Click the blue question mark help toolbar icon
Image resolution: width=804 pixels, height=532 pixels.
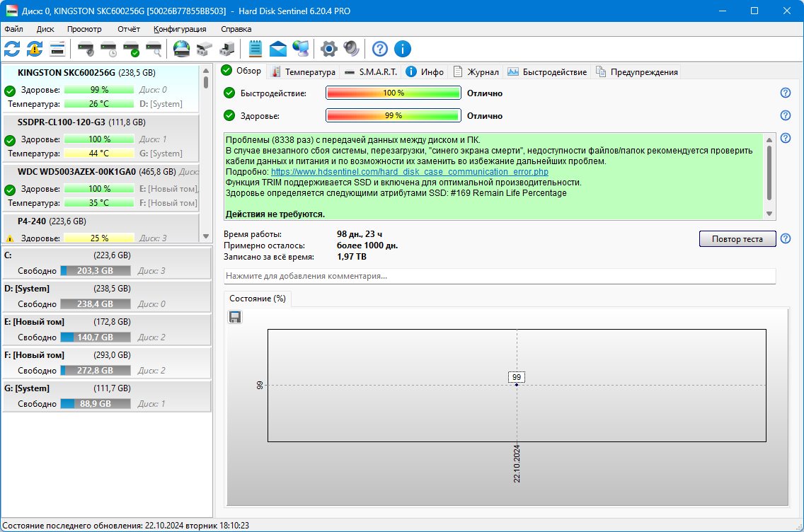(x=380, y=50)
